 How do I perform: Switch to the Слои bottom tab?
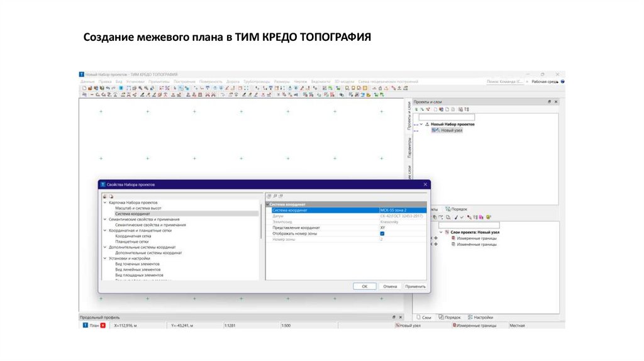click(424, 318)
